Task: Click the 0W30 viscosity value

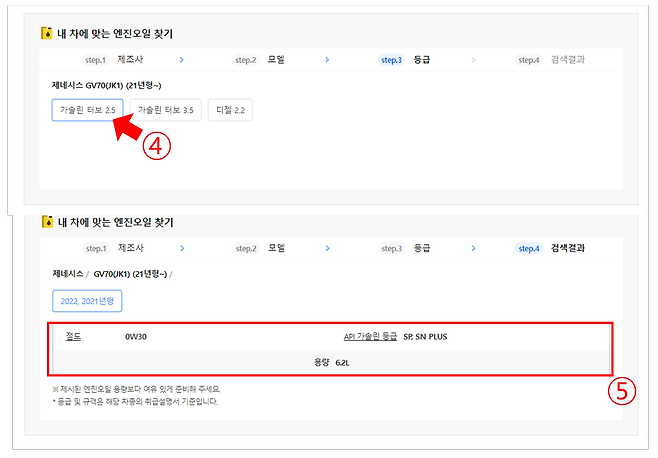Action: click(x=136, y=337)
